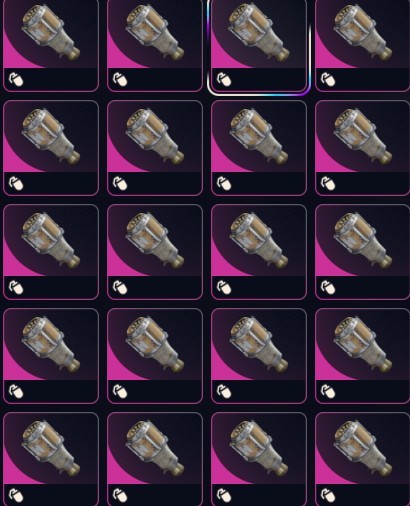410x506 pixels.
Task: Click the mouse icon under the highlighted item
Action: (x=224, y=79)
